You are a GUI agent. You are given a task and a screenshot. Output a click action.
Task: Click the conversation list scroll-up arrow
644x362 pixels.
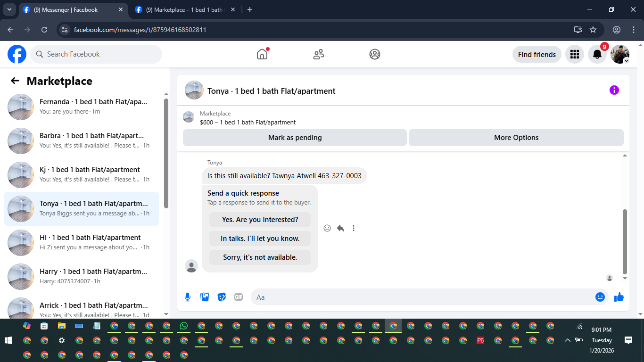(x=166, y=94)
